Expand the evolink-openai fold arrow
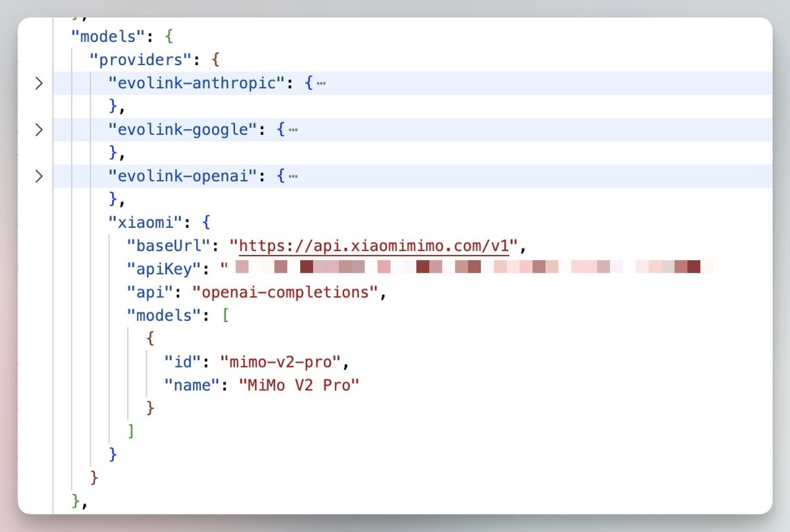The image size is (790, 532). [x=39, y=176]
